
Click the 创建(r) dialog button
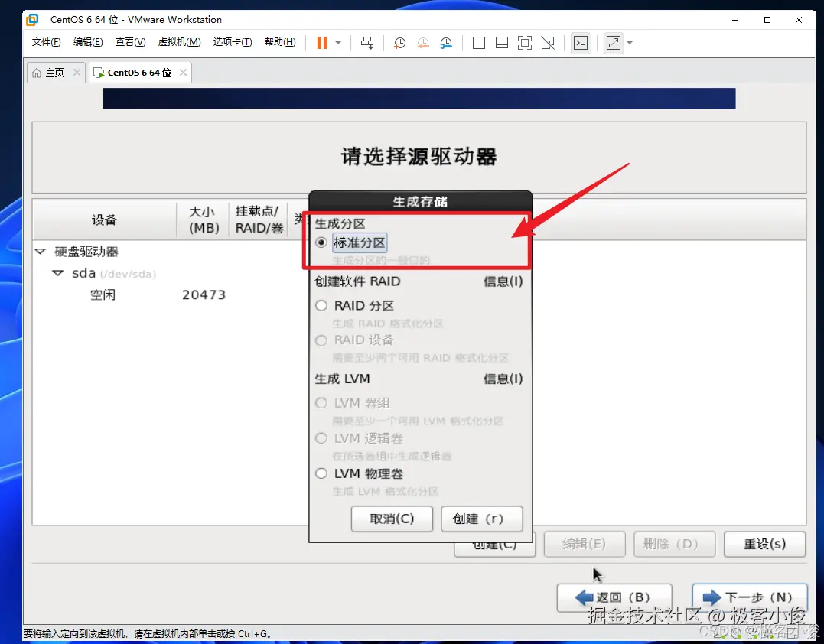pyautogui.click(x=482, y=519)
